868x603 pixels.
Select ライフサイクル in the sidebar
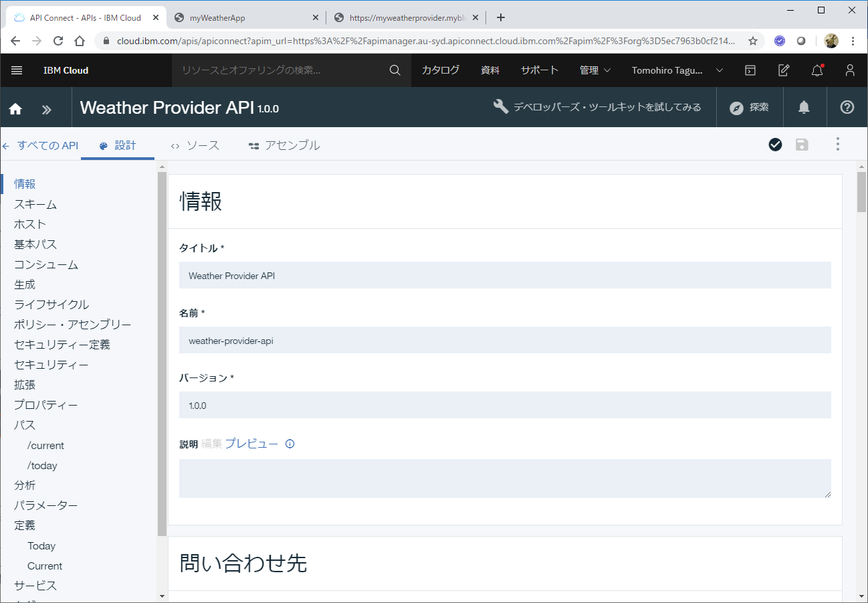tap(51, 305)
